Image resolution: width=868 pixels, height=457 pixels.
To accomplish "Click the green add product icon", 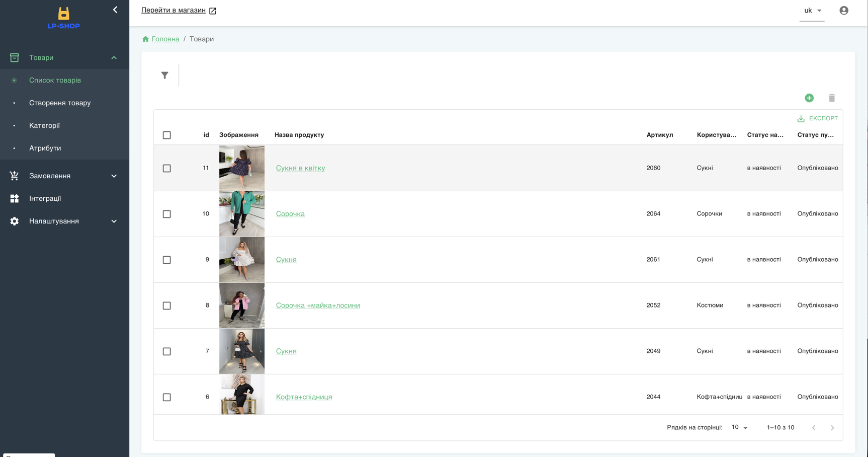I will click(x=809, y=98).
